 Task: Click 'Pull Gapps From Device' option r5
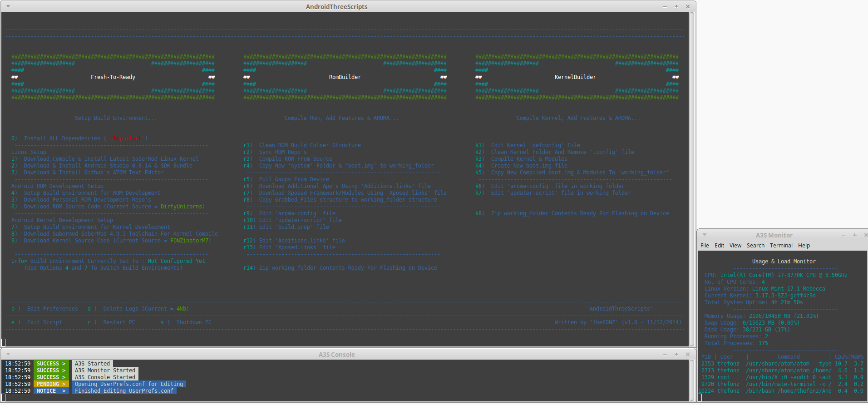[x=286, y=179]
